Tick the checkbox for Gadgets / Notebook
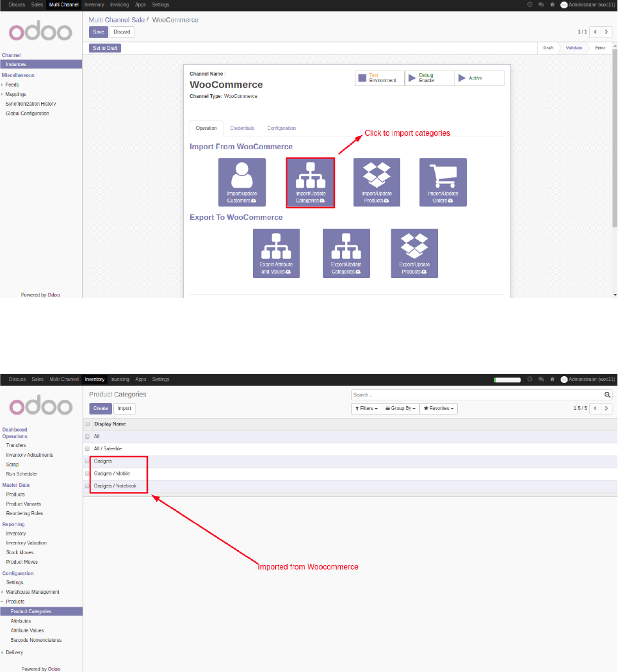 (x=88, y=486)
